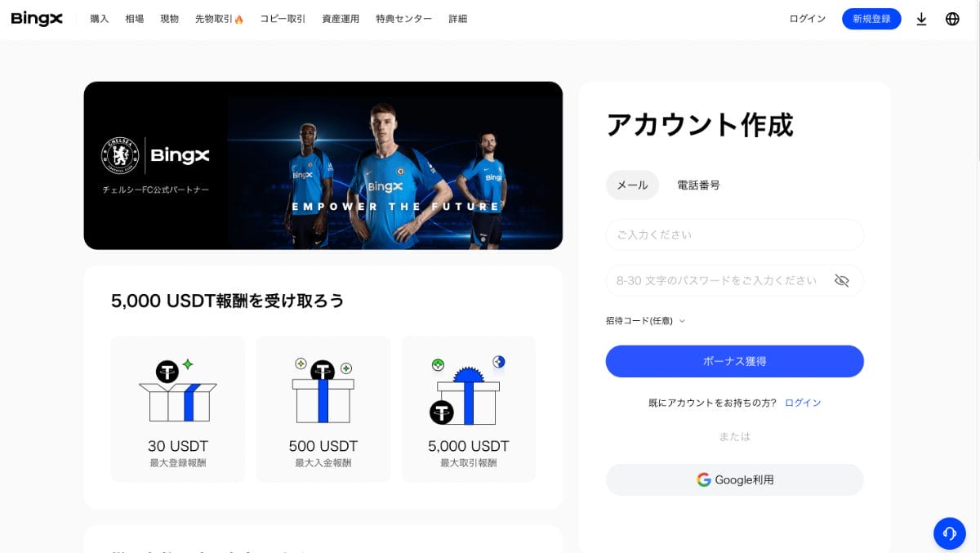Click the 500 USDT gift box icon
Viewport: 980px width, 553px height.
[323, 390]
